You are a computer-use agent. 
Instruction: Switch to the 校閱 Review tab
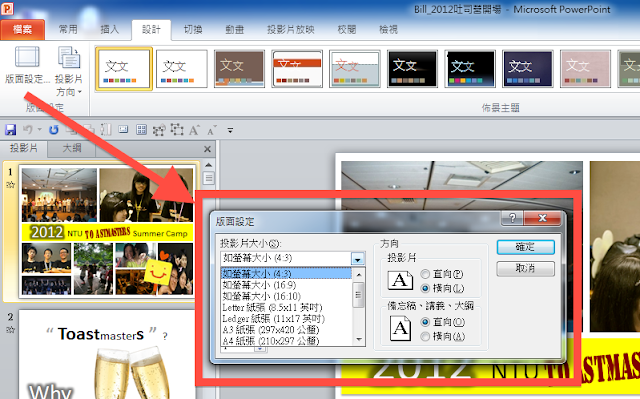click(347, 29)
